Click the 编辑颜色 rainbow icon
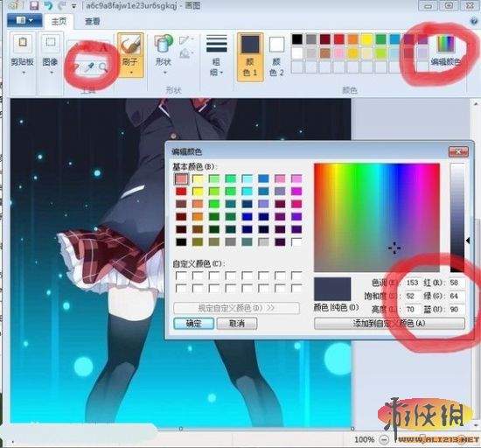The image size is (481, 448). tap(446, 45)
